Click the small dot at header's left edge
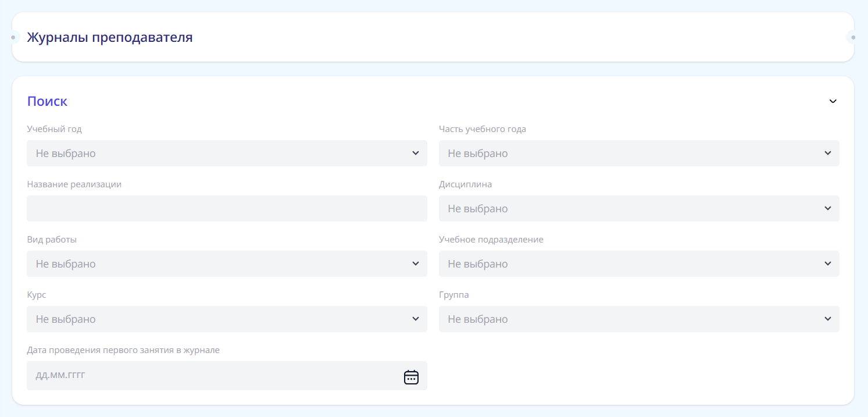 click(13, 38)
